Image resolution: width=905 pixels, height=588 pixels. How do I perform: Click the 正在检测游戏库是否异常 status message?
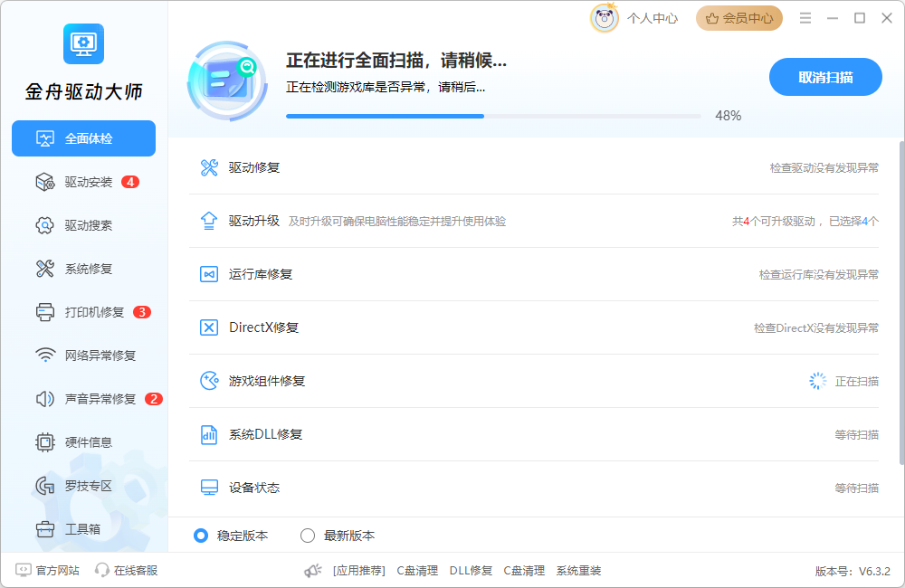386,87
